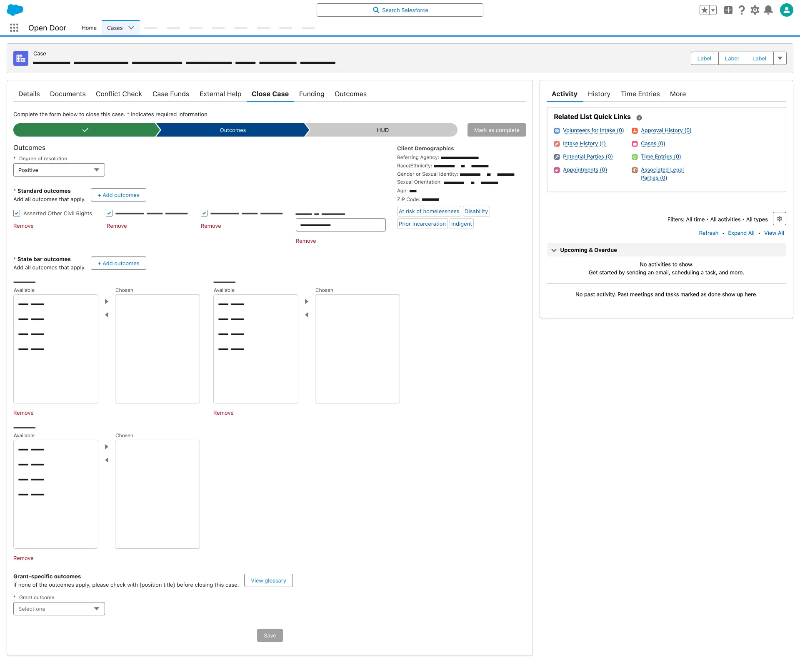
Task: Open the notifications bell icon
Action: point(768,10)
